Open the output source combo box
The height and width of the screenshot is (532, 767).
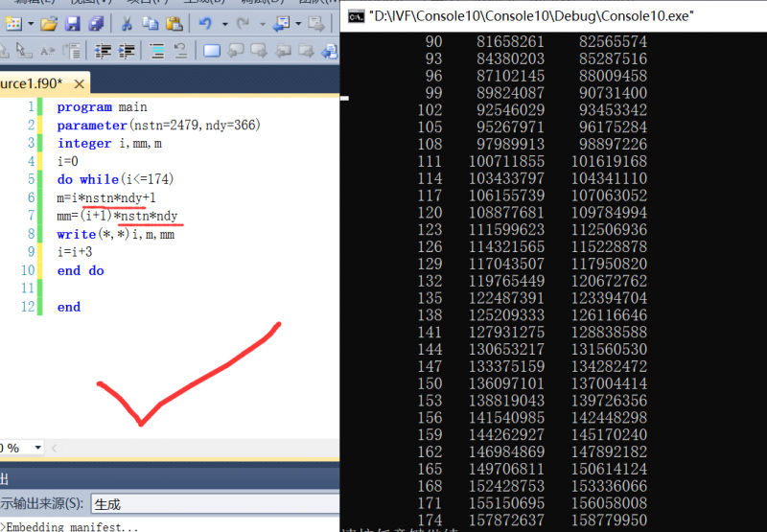(211, 503)
